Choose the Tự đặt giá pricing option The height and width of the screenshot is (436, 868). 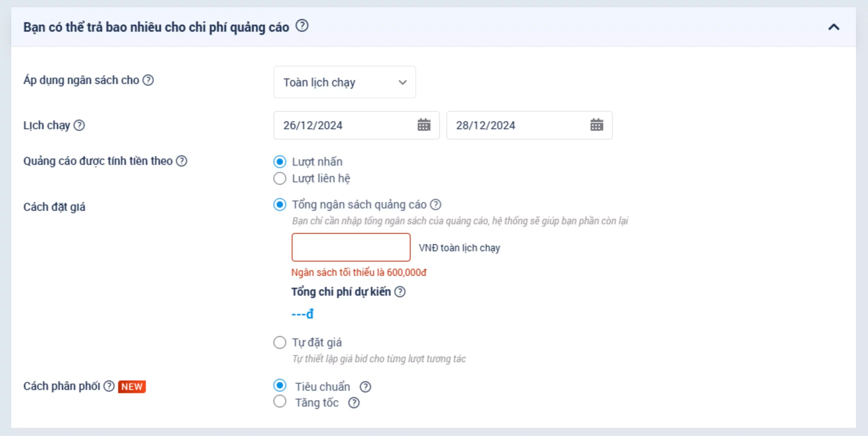pyautogui.click(x=280, y=342)
